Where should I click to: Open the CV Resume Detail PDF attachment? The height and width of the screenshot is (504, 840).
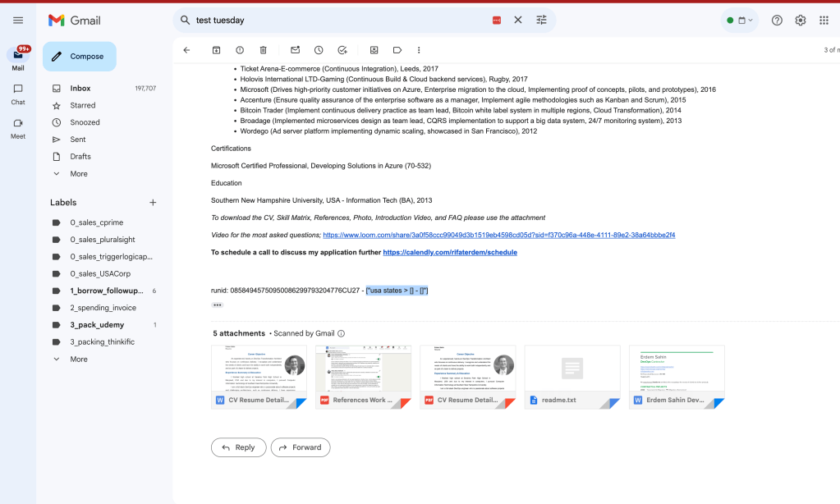(x=468, y=377)
